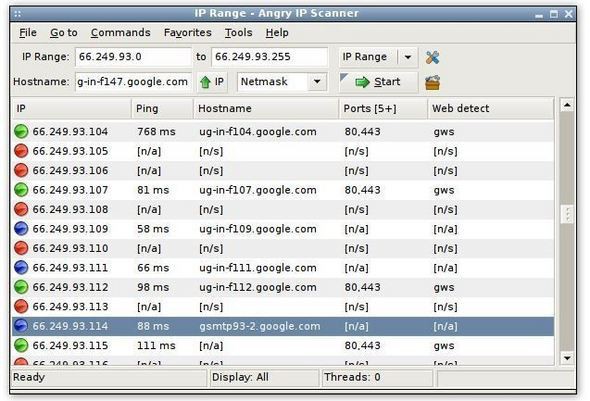This screenshot has width=590, height=401.
Task: Click hostname ug-in-f112.google.com
Action: click(258, 287)
